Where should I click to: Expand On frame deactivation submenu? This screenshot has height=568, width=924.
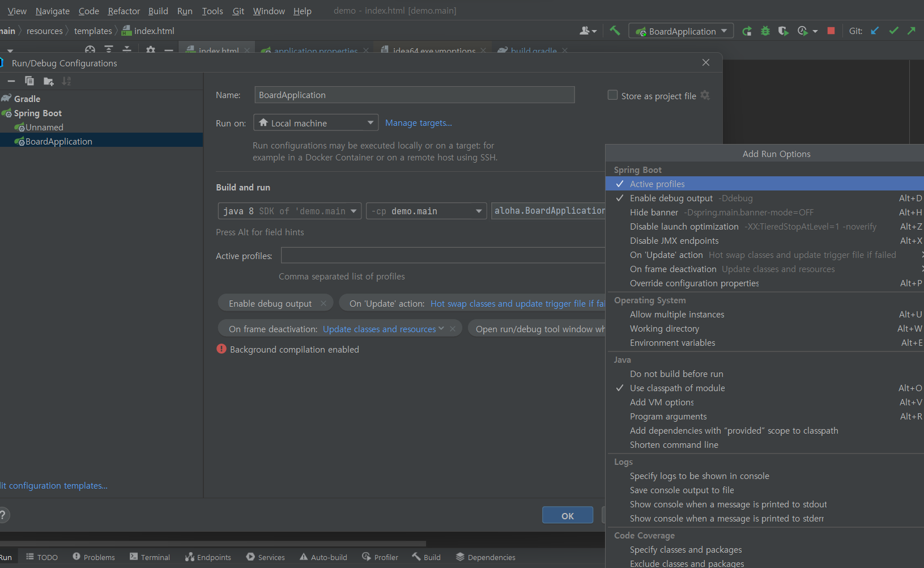click(x=765, y=269)
